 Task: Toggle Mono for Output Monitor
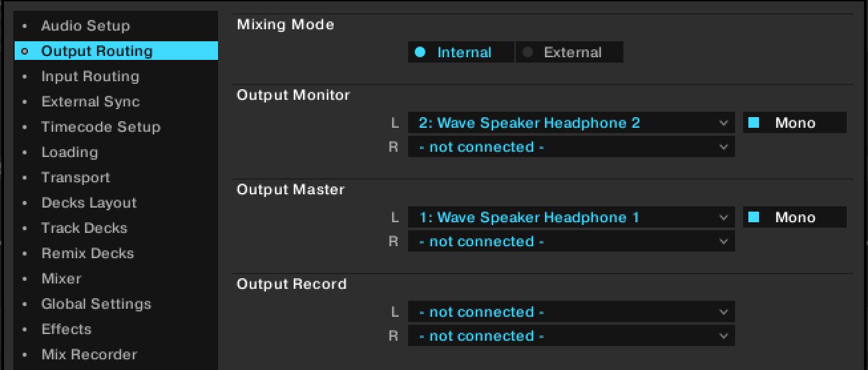click(x=794, y=123)
